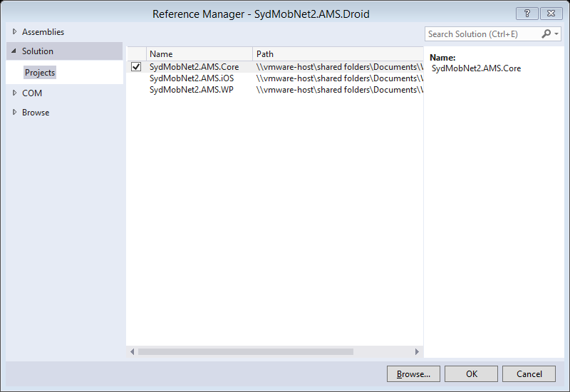Screen dimensions: 570x392
Task: Select the SydMobNet2.AMS.Core project row
Action: [275, 67]
